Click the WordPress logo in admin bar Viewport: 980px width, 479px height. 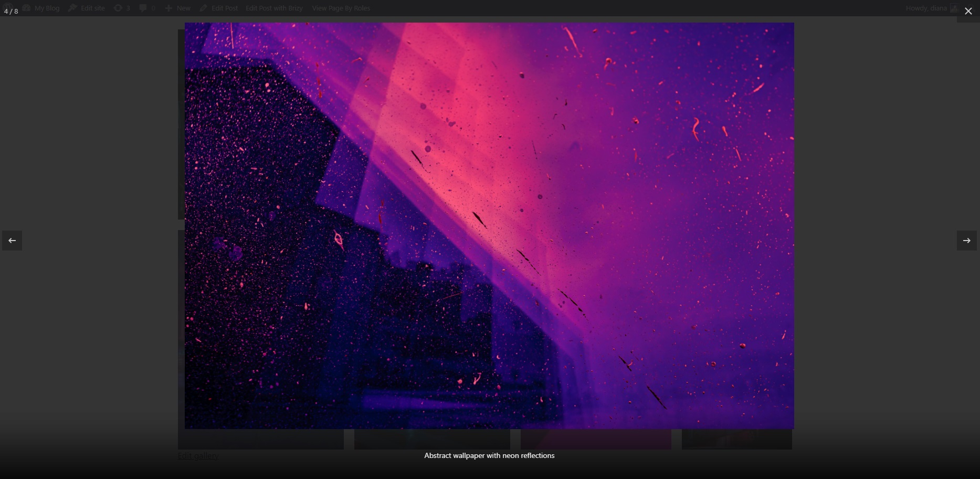tap(8, 6)
